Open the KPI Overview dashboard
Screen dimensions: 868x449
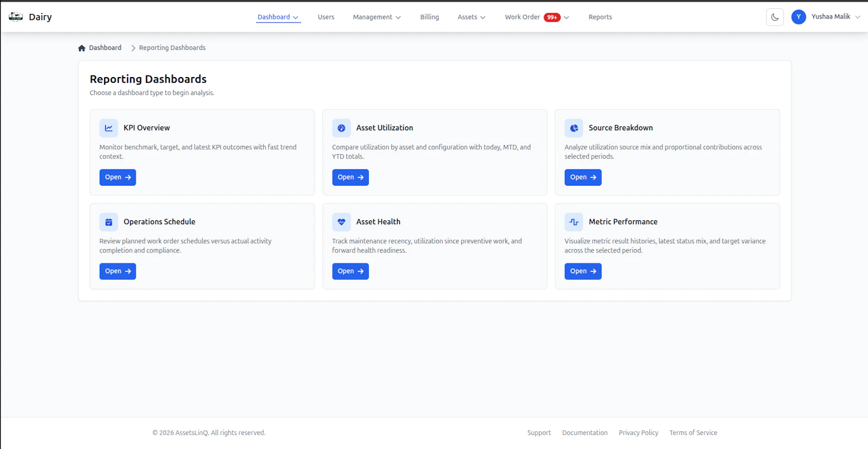(x=118, y=178)
